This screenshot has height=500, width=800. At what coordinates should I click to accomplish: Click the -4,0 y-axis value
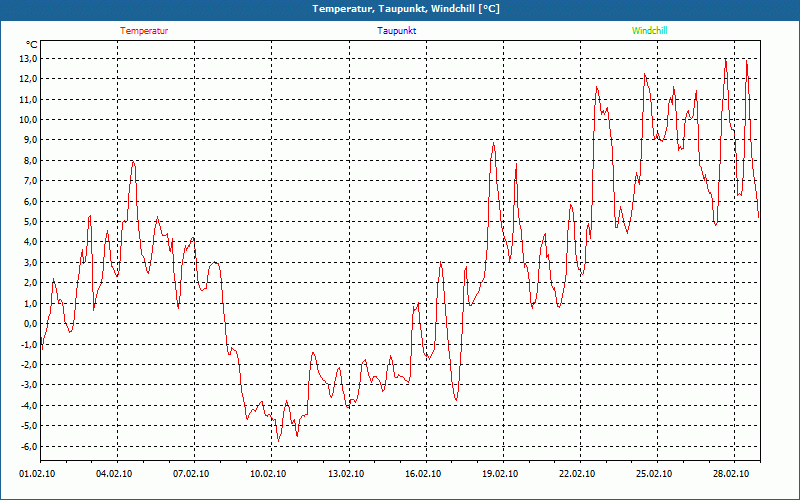point(29,406)
